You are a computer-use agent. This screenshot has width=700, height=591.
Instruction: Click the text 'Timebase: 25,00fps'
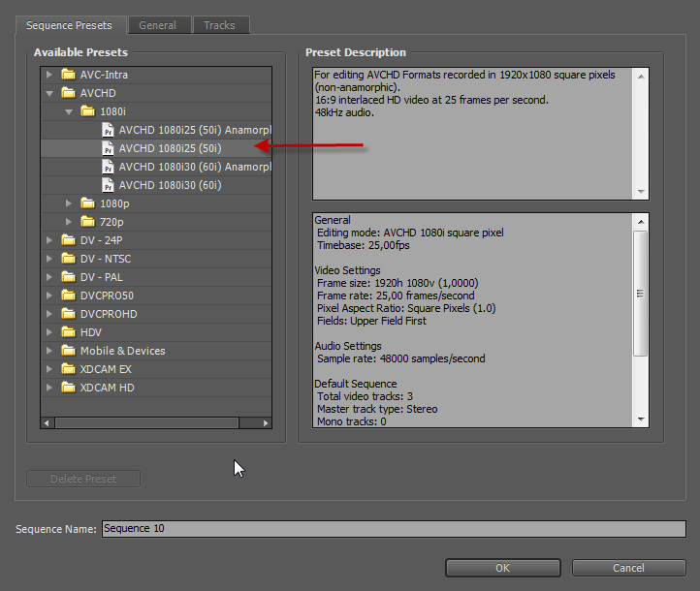(363, 245)
